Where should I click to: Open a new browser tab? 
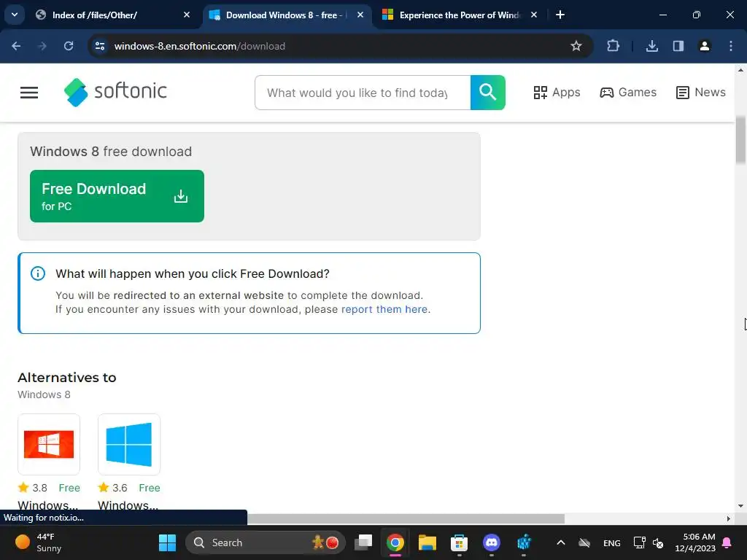(560, 15)
